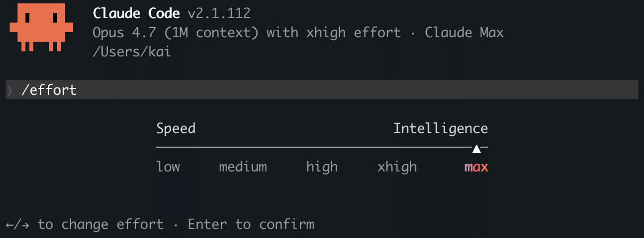This screenshot has width=644, height=238.
Task: Click the Claude Code title text
Action: pos(136,13)
